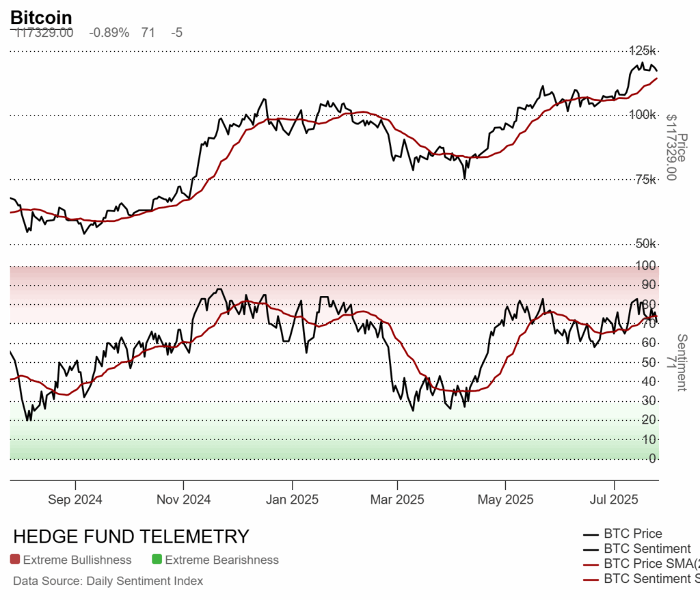The width and height of the screenshot is (700, 600).
Task: Click the Data Source Daily Sentiment Index text
Action: click(108, 581)
